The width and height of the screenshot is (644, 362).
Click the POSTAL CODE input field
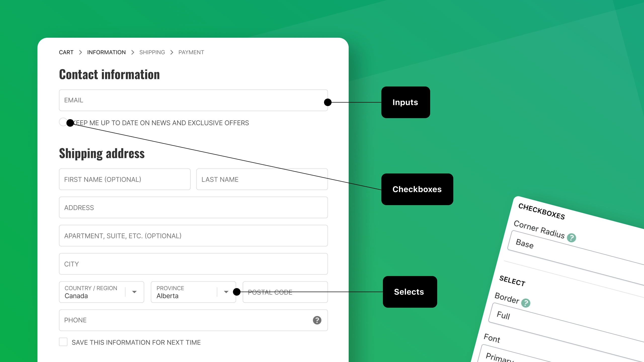coord(285,292)
